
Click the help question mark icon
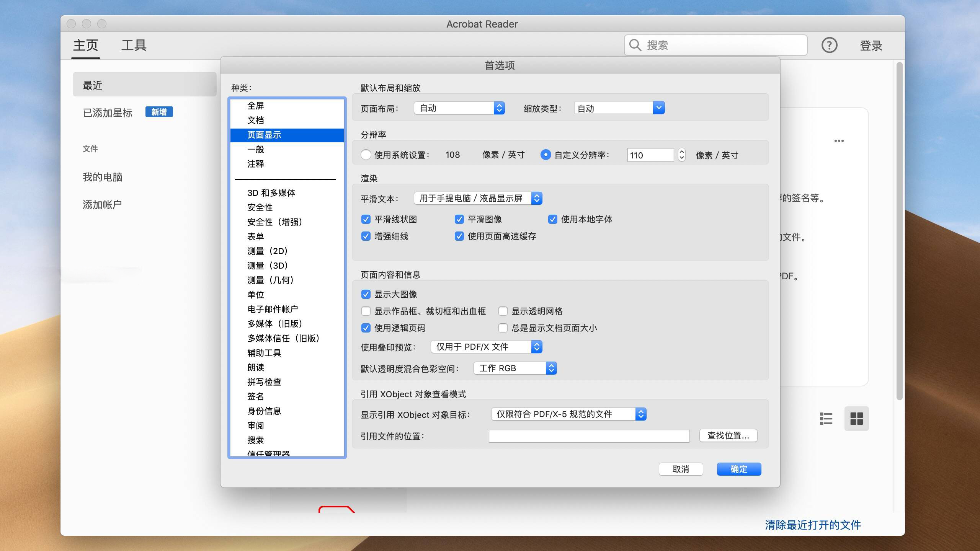(x=829, y=46)
